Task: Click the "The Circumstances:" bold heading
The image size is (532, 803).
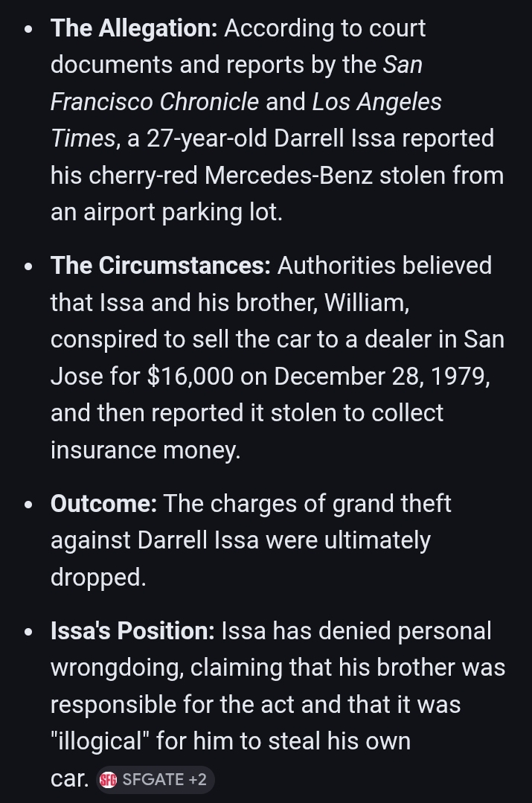Action: [x=161, y=266]
